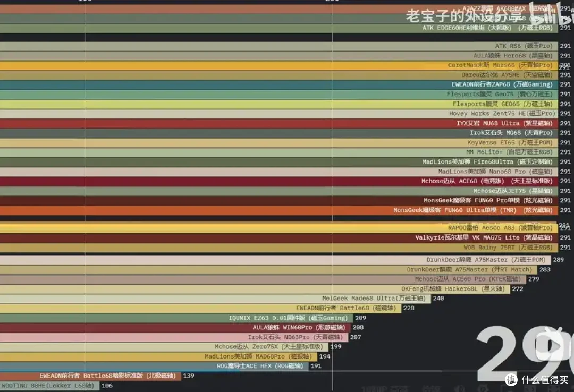Select the Dareu达尔优 A75HE bar label
The image size is (574, 392).
507,75
